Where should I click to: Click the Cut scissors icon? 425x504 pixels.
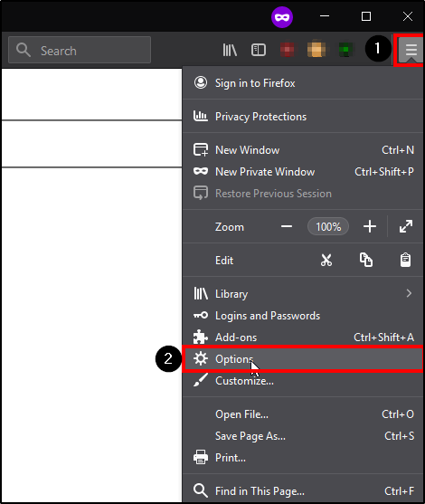click(x=326, y=260)
